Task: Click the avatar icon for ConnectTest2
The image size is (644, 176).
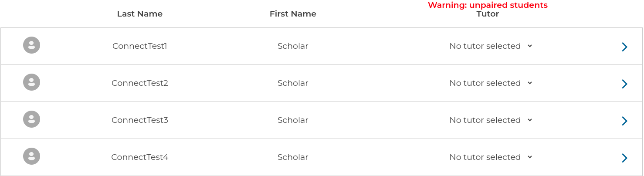Action: click(x=31, y=82)
